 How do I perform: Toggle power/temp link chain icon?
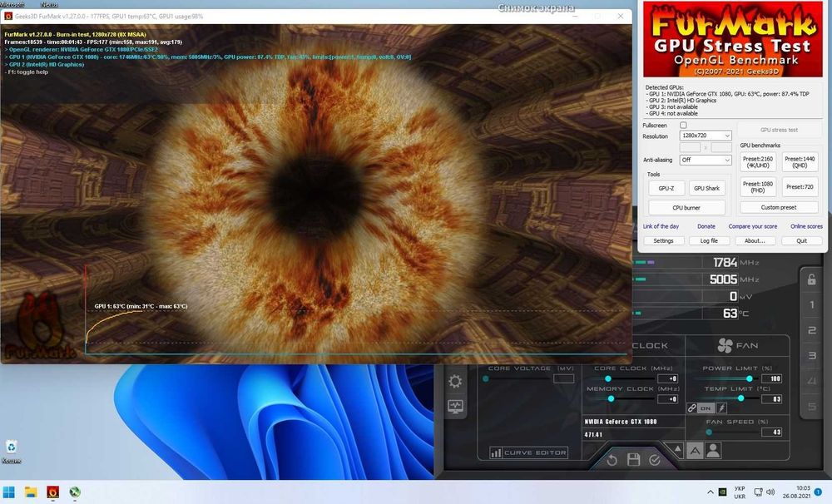(692, 408)
